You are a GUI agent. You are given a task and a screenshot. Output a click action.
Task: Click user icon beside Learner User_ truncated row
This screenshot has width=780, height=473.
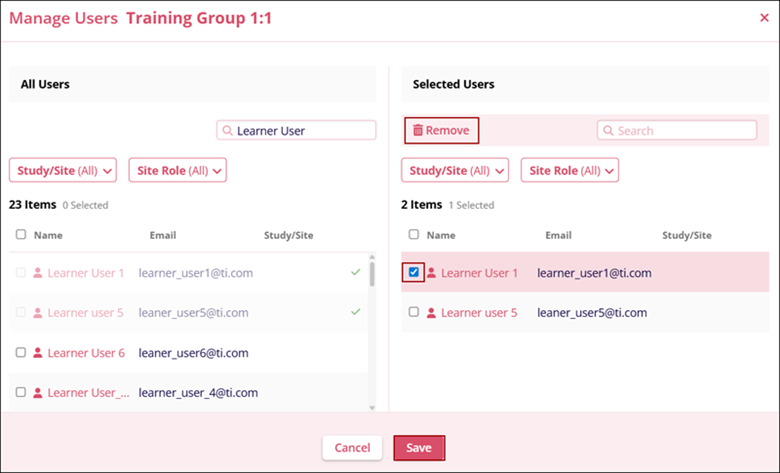[38, 393]
